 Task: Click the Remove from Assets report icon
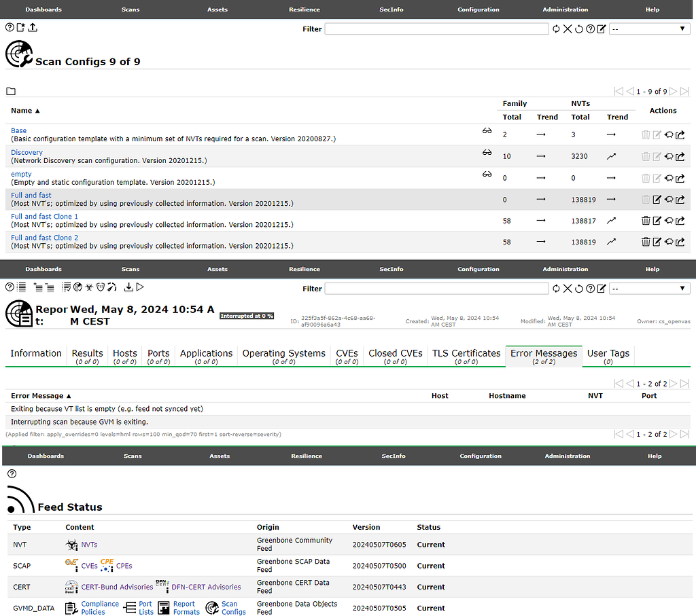coord(49,287)
